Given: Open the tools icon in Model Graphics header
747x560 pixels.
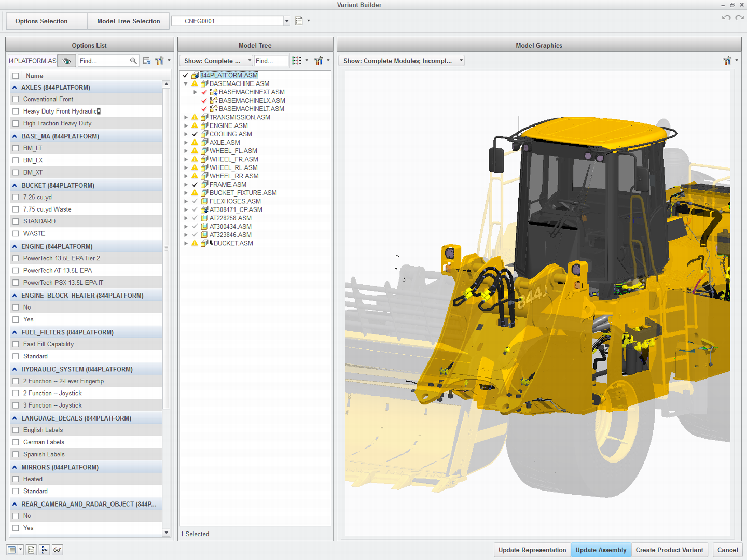Looking at the screenshot, I should (726, 61).
